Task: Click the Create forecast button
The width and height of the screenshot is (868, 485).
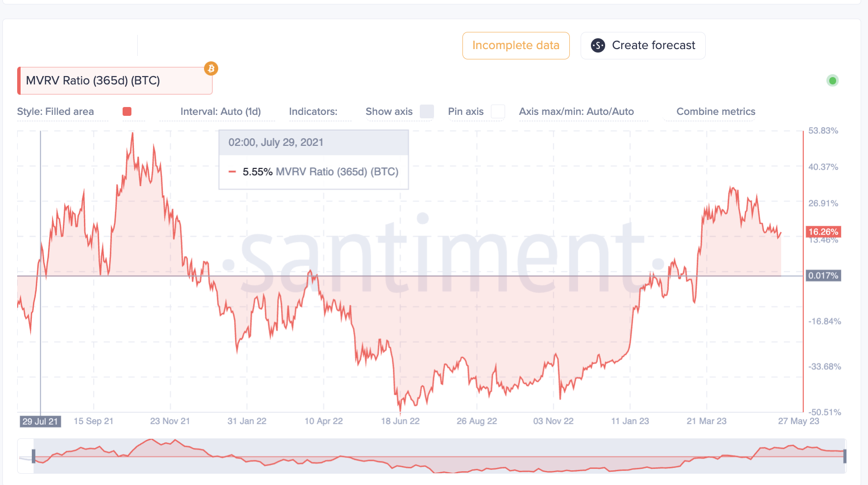Action: coord(643,46)
